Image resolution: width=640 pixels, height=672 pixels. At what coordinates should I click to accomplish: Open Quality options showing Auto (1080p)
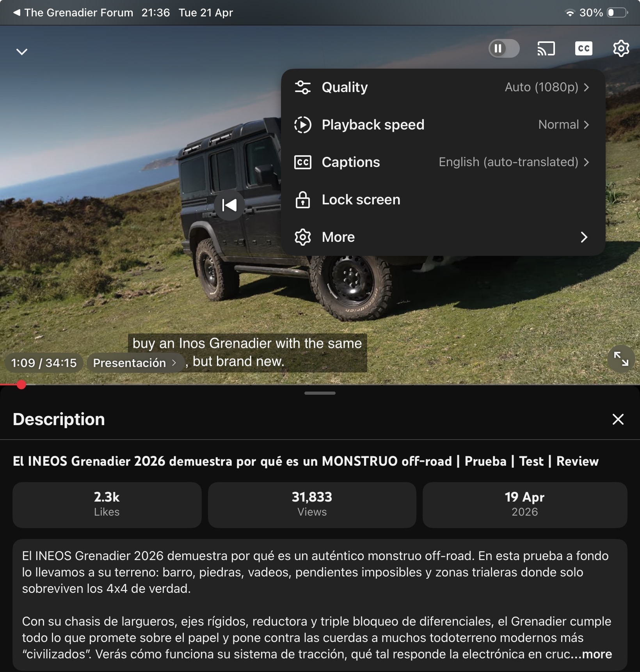pyautogui.click(x=546, y=87)
